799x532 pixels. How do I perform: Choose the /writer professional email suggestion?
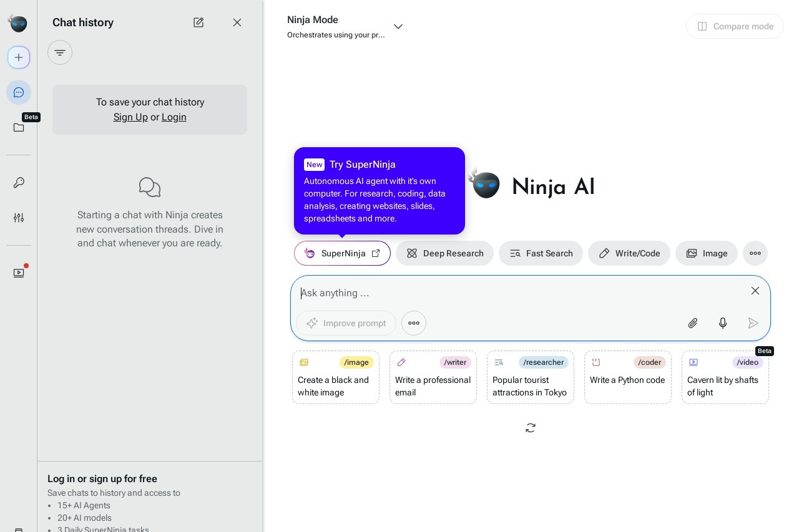[x=433, y=377]
